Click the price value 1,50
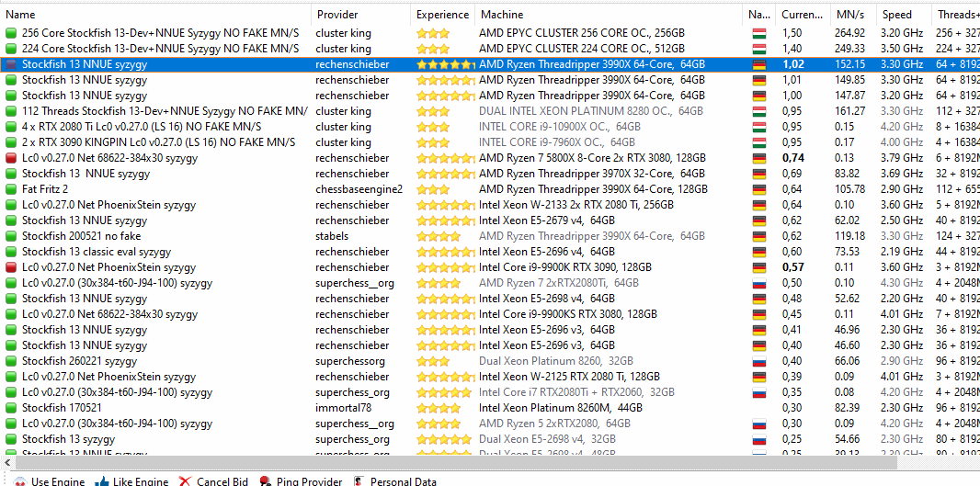This screenshot has width=980, height=486. (x=792, y=33)
